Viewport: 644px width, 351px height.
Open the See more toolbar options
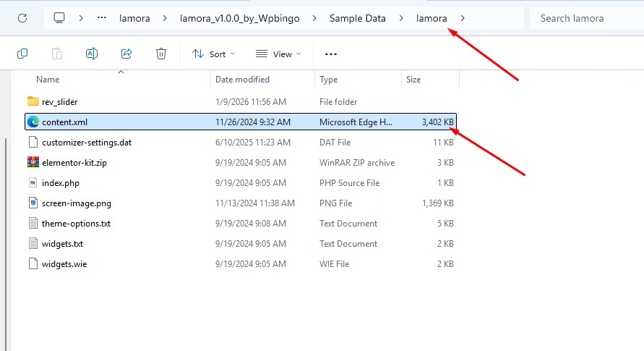click(330, 54)
